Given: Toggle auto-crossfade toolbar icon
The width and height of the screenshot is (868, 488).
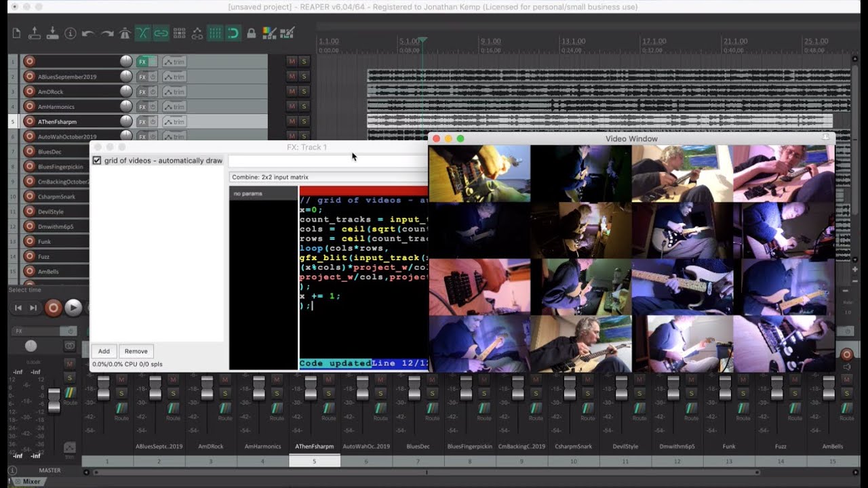Looking at the screenshot, I should (x=142, y=33).
